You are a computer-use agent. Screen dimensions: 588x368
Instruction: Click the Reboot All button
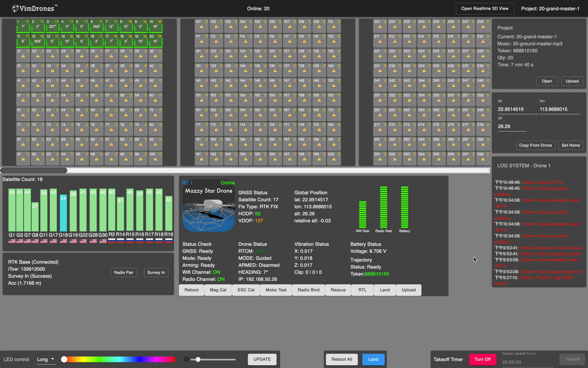tap(342, 359)
